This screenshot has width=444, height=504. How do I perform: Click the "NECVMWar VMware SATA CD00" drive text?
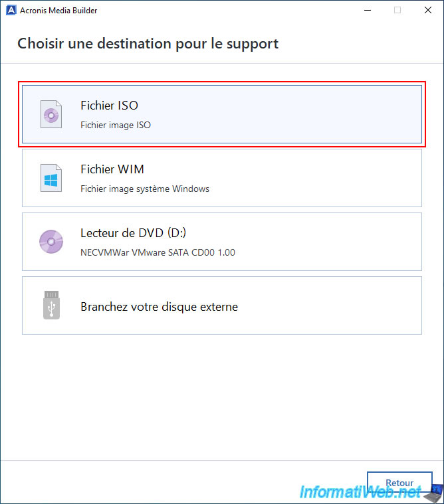click(x=158, y=252)
